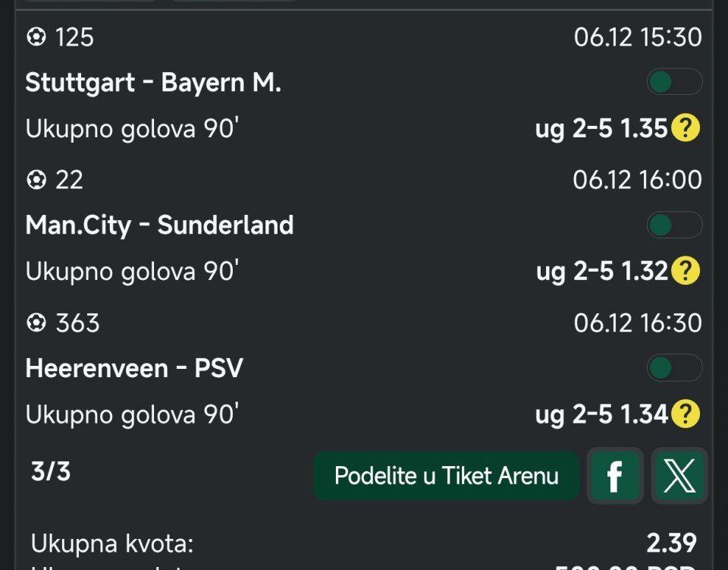Select the ug 2-5 1.35 odds
The image size is (728, 570).
tap(601, 129)
